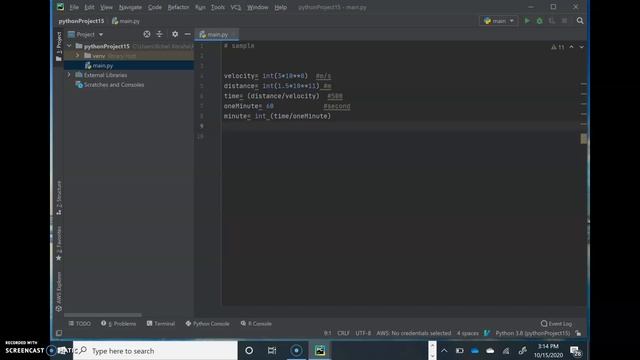Click the Windows search box
Image resolution: width=640 pixels, height=360 pixels.
155,351
